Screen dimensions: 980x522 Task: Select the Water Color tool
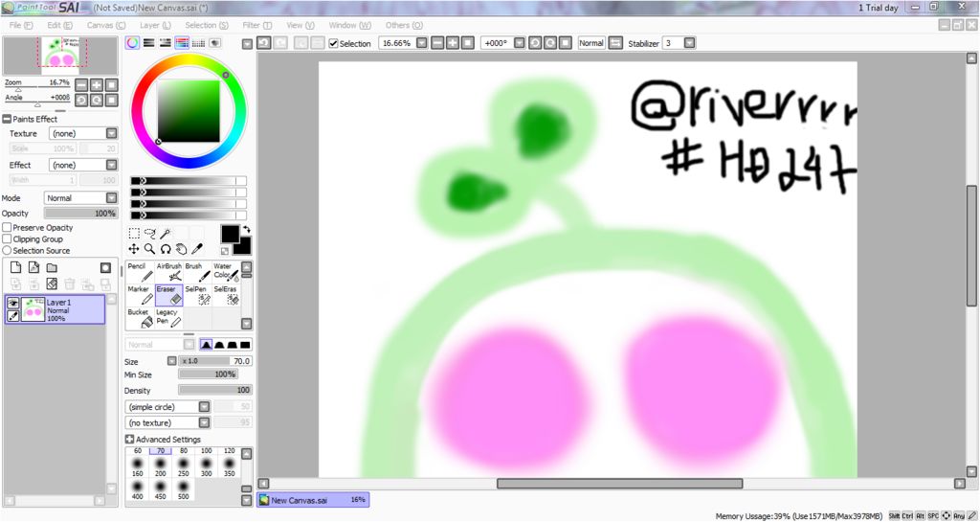pyautogui.click(x=226, y=272)
